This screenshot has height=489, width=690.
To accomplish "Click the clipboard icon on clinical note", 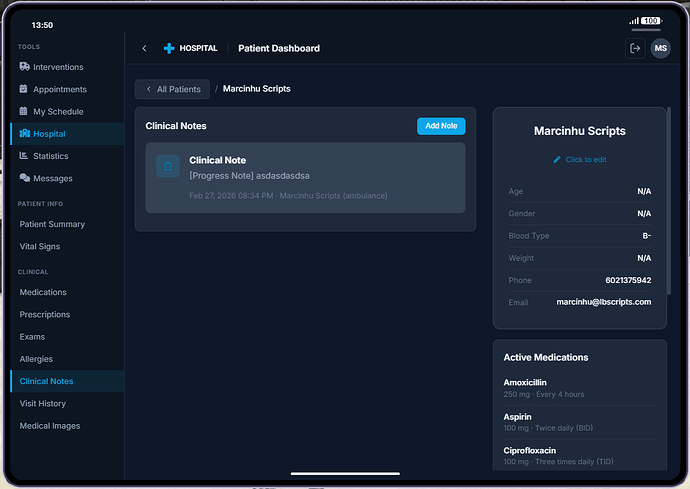I will [168, 166].
